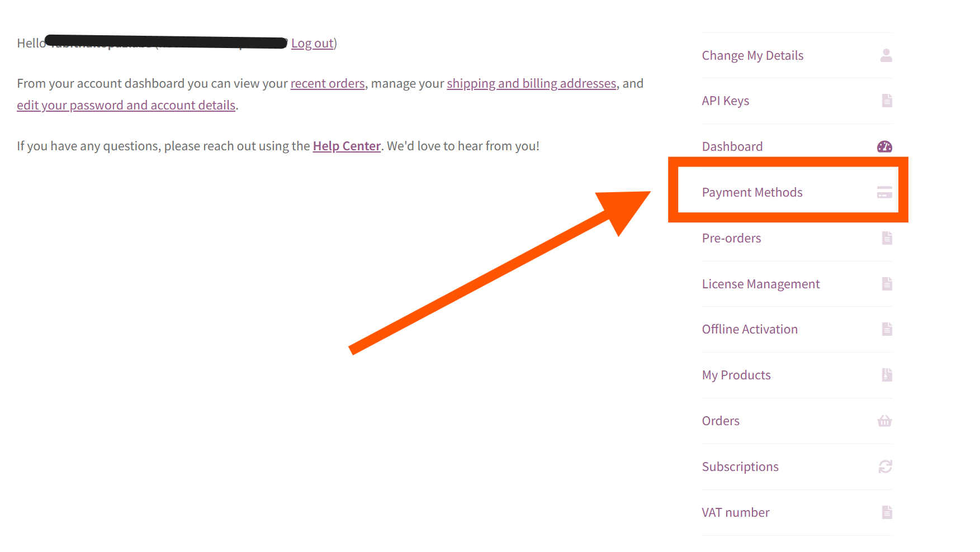Go to Offline Activation page
Image resolution: width=980 pixels, height=552 pixels.
coord(750,329)
